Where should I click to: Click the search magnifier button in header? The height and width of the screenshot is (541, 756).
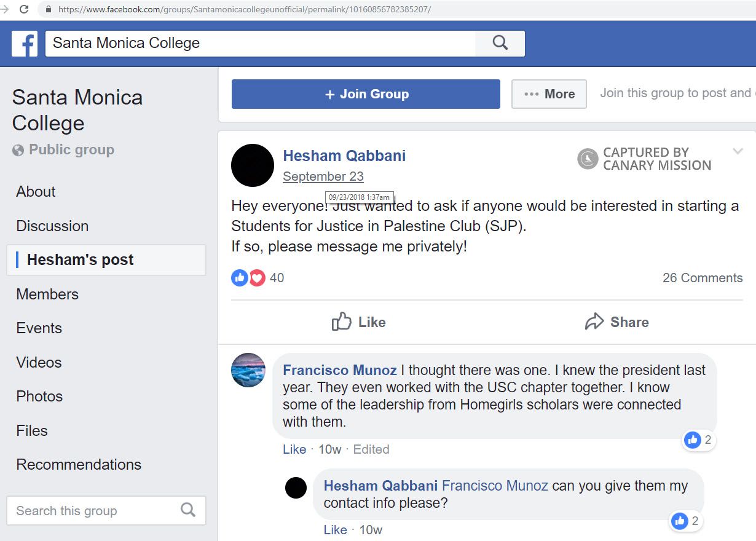click(x=500, y=43)
